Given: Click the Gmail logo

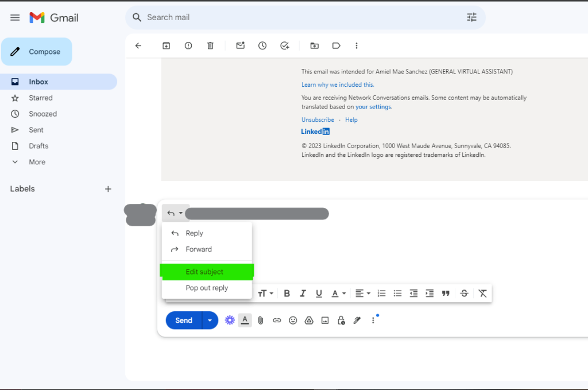Looking at the screenshot, I should tap(54, 18).
